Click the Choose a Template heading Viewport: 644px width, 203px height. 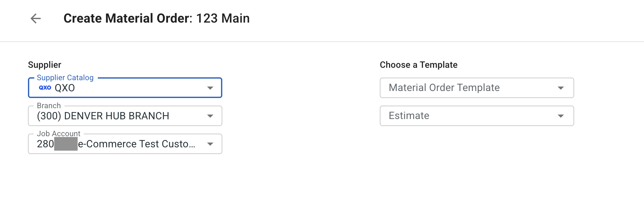(419, 65)
